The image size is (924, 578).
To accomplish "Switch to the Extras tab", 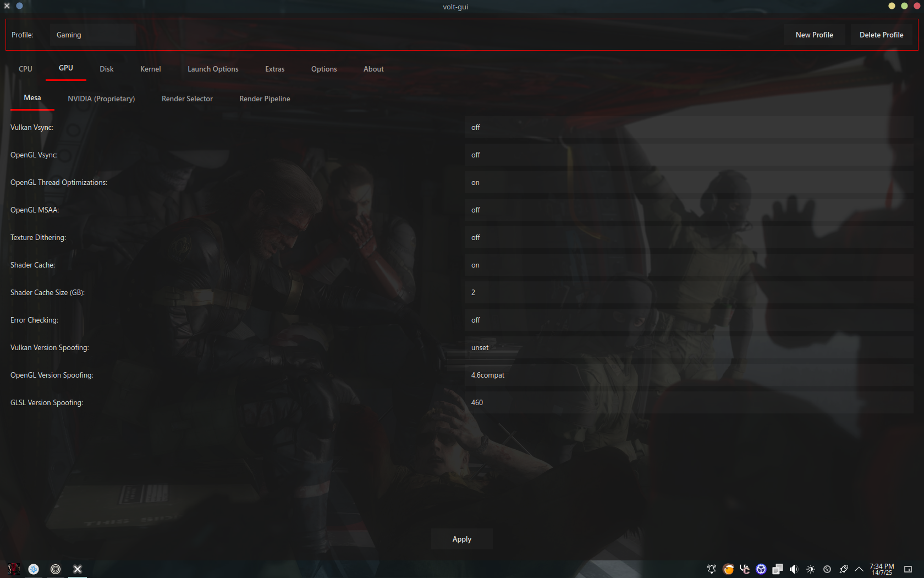I will (275, 69).
